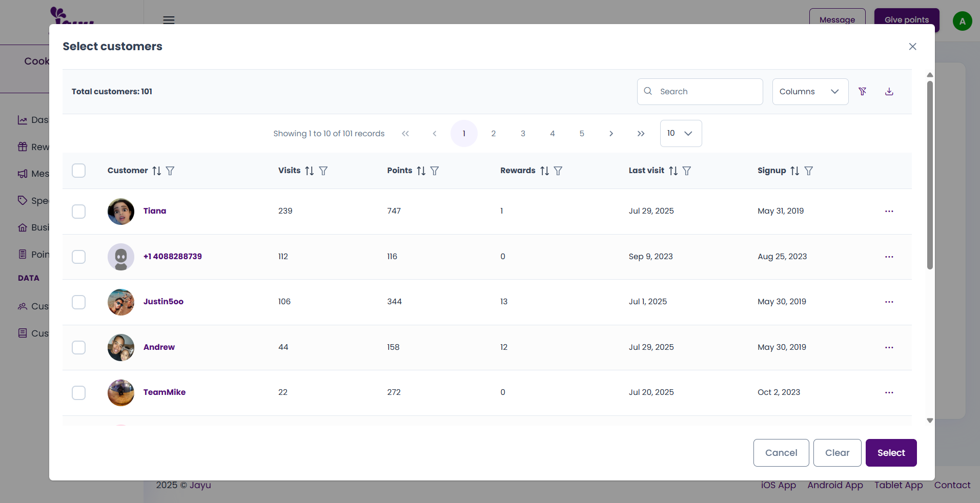
Task: Sort the Customer column
Action: coord(157,171)
